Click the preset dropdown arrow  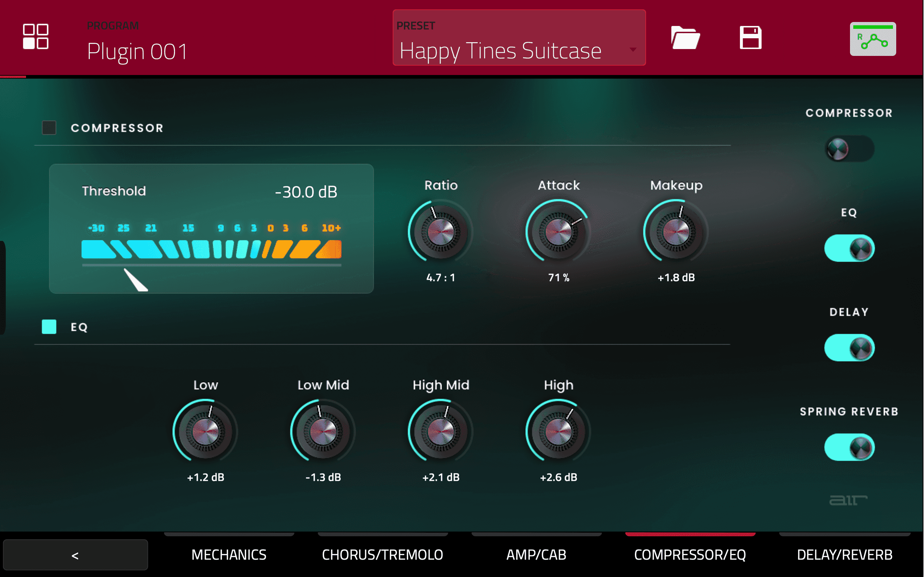[x=633, y=50]
